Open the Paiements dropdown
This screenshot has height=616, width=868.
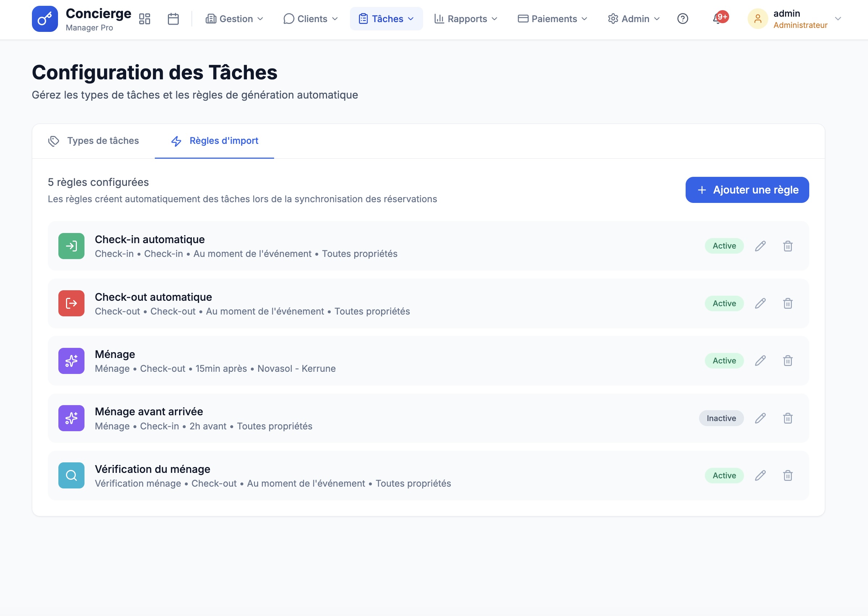coord(551,18)
